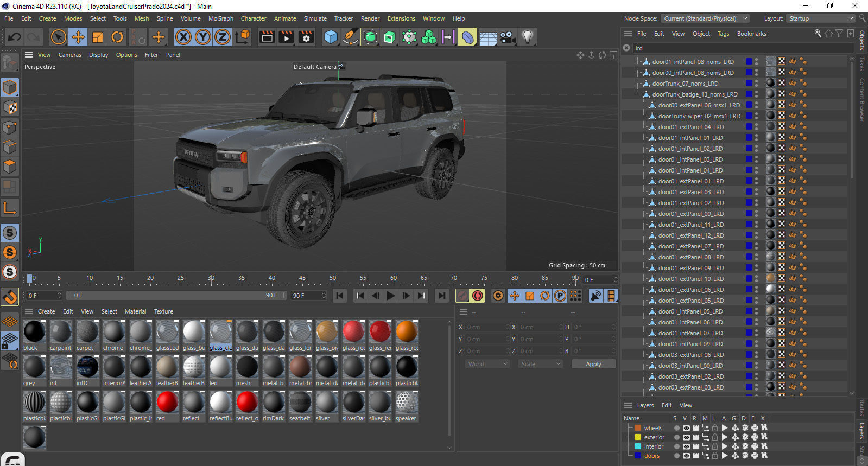Image resolution: width=868 pixels, height=466 pixels.
Task: Toggle visibility of interior layer
Action: [686, 446]
